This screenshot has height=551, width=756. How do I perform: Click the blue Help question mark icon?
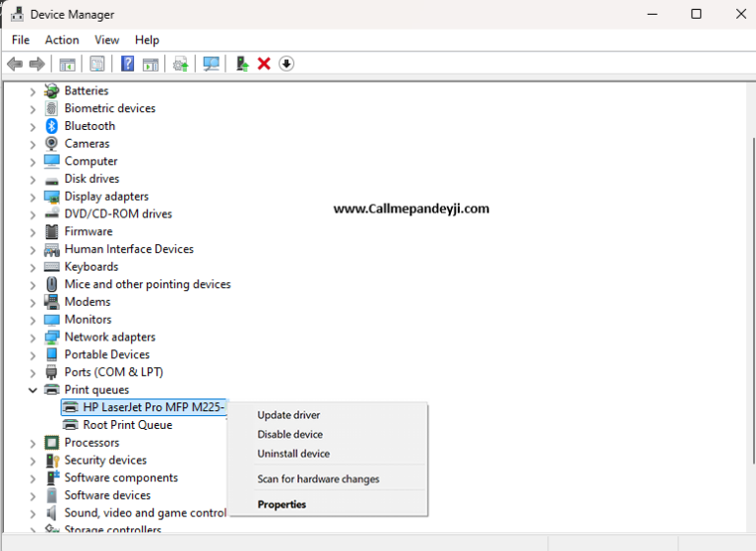(127, 63)
